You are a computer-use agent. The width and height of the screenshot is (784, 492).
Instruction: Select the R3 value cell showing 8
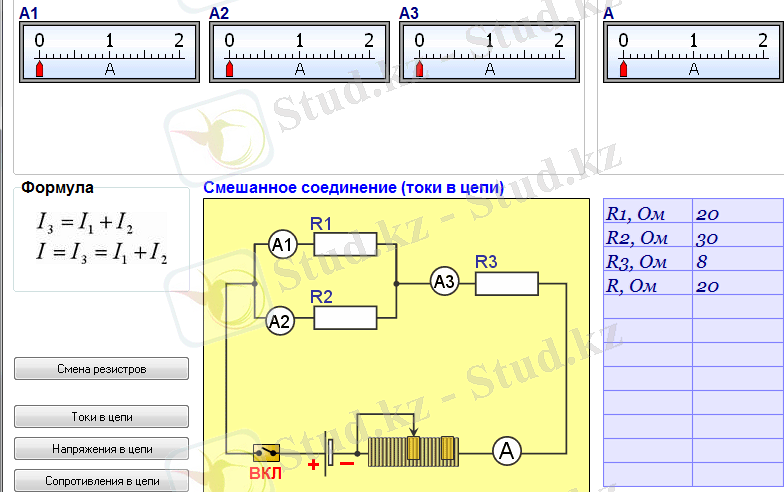pos(737,262)
